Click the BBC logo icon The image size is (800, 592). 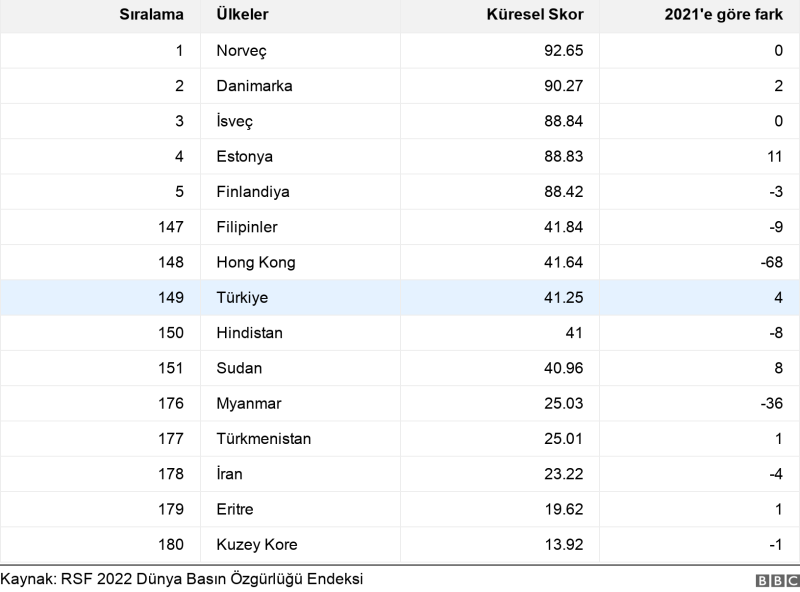click(x=777, y=581)
